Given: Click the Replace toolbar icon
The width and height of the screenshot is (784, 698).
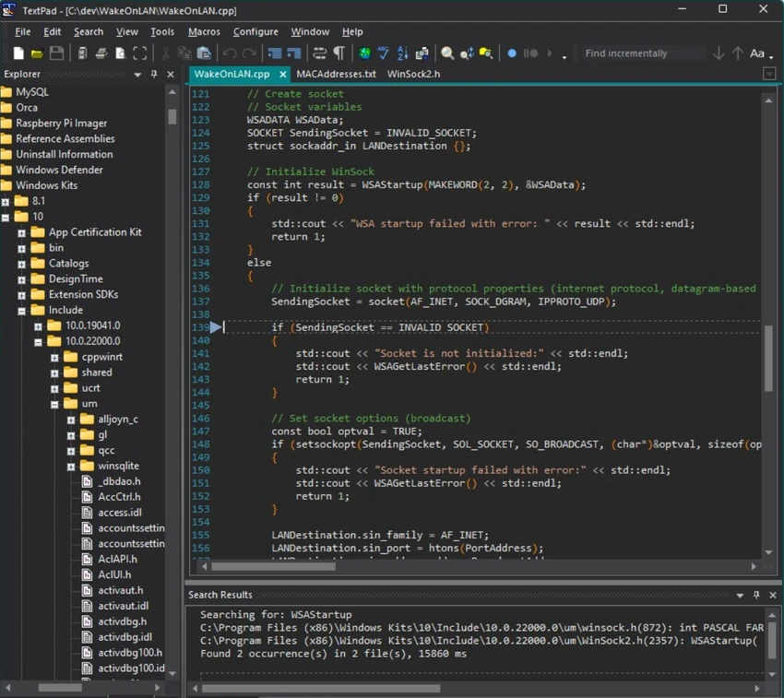Looking at the screenshot, I should click(x=467, y=53).
